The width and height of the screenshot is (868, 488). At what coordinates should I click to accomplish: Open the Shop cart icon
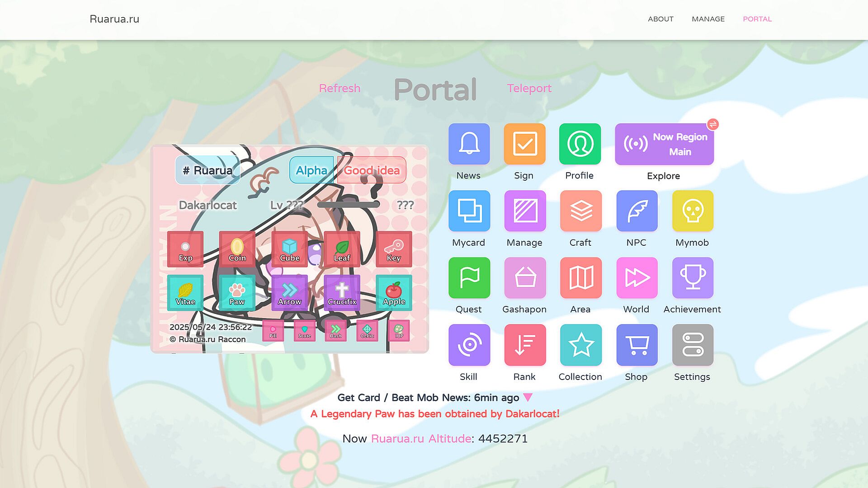pyautogui.click(x=637, y=345)
